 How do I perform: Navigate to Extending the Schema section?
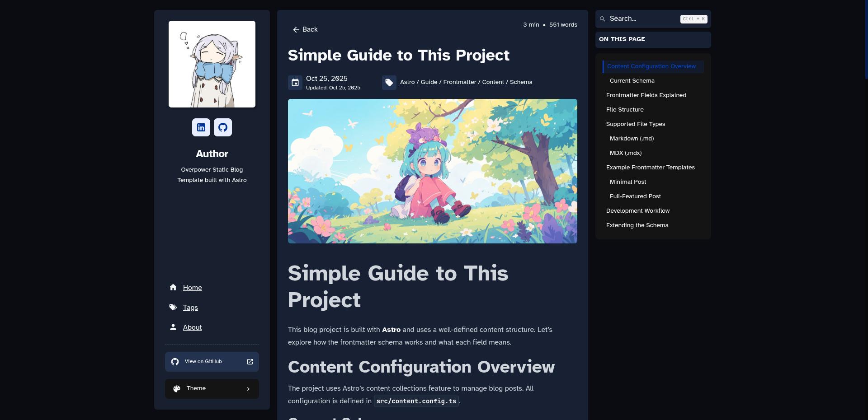tap(637, 225)
